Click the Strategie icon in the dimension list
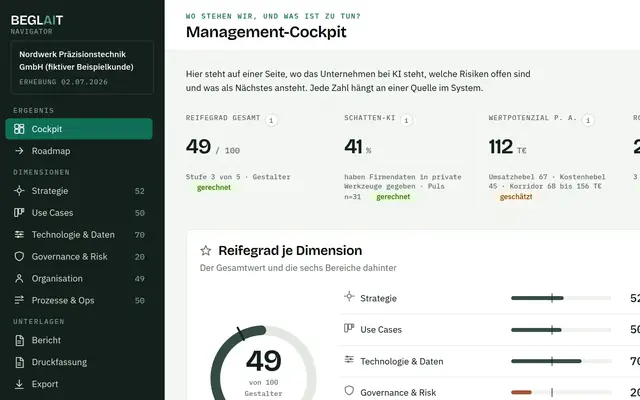The width and height of the screenshot is (640, 400). (x=349, y=297)
